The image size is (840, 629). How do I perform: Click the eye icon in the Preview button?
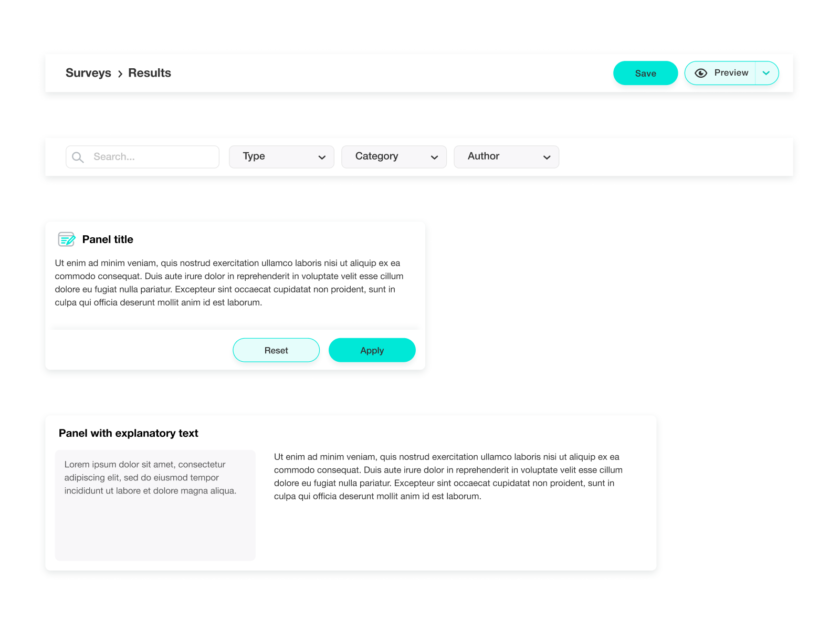[x=700, y=73]
